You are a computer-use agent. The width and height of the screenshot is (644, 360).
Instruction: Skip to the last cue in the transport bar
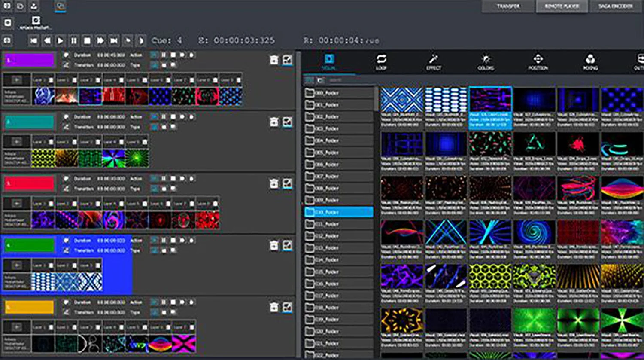[114, 41]
